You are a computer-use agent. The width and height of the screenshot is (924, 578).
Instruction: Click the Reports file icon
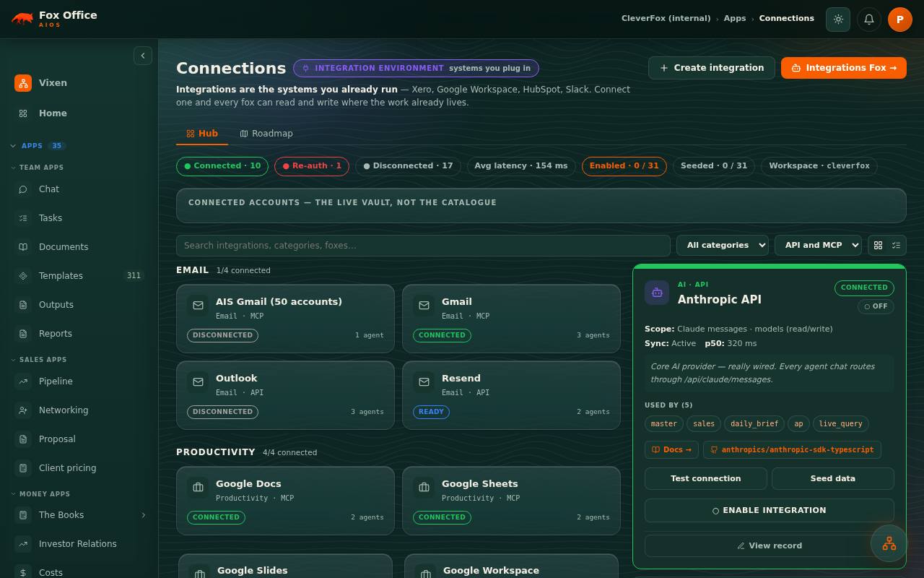point(23,334)
